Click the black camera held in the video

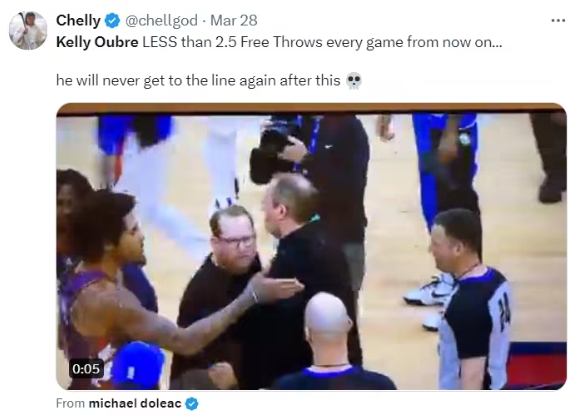272,157
